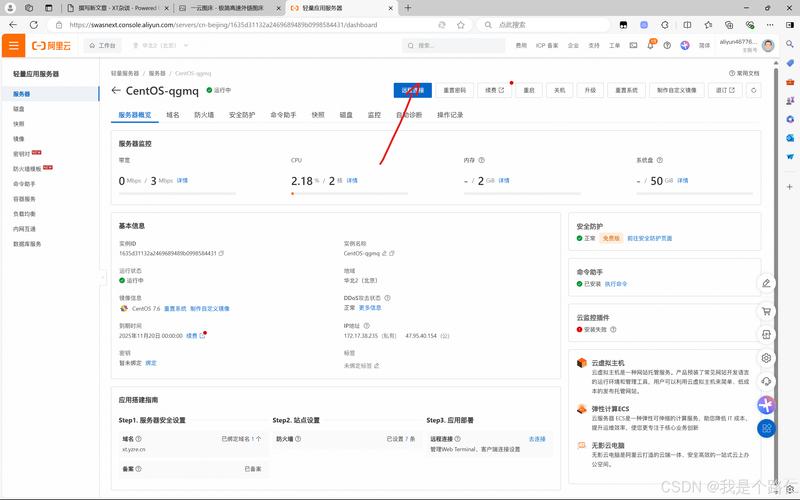Open 详情 link for CPU
800x500 pixels.
352,181
